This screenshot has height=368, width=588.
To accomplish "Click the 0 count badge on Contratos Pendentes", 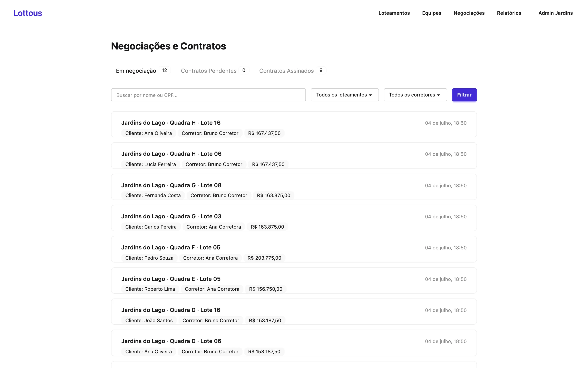I will [244, 70].
